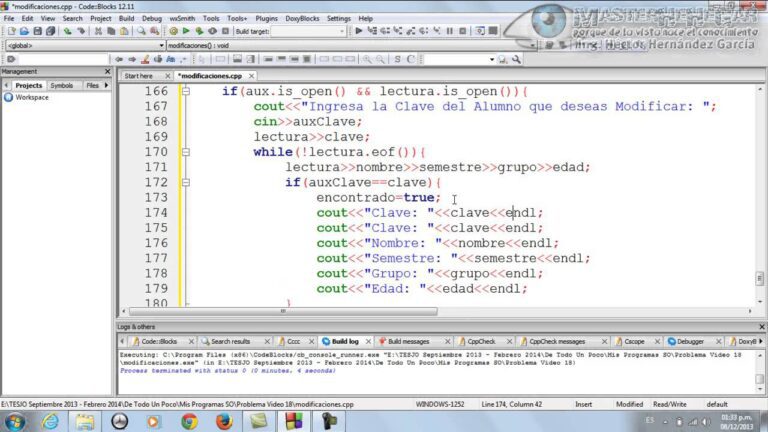Viewport: 768px width, 432px height.
Task: Paste from clipboard with the toolbar icon
Action: [124, 31]
